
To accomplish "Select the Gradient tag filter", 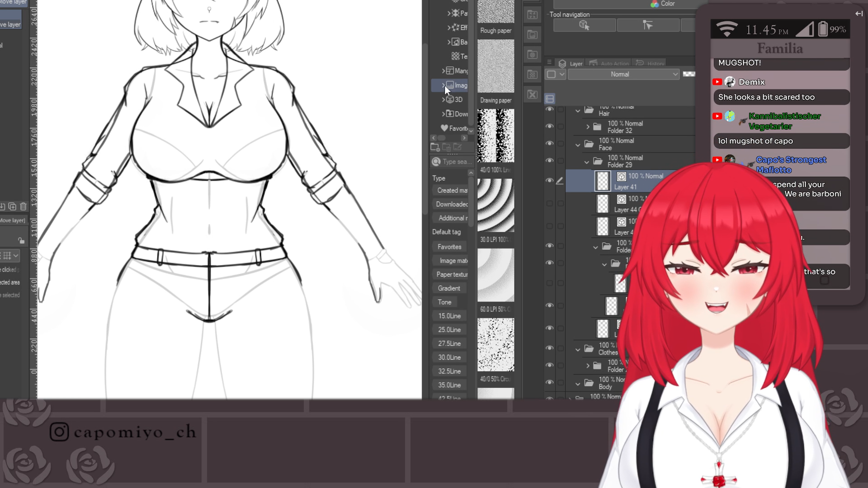I will (449, 288).
